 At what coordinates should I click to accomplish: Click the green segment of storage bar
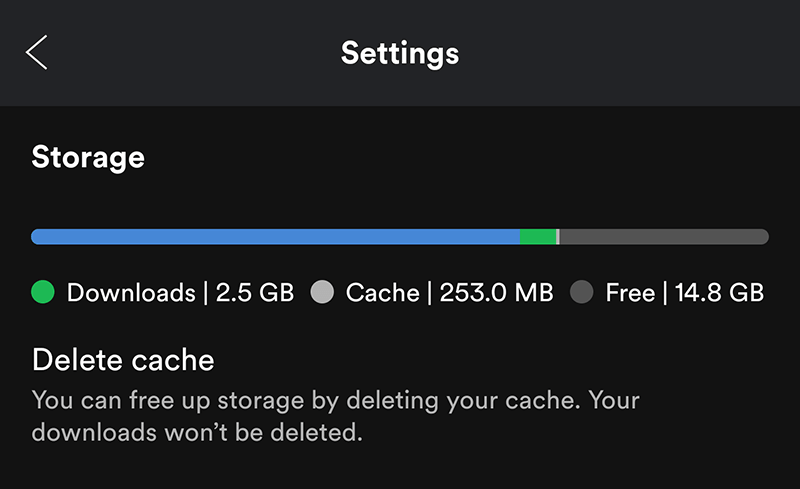[x=537, y=237]
